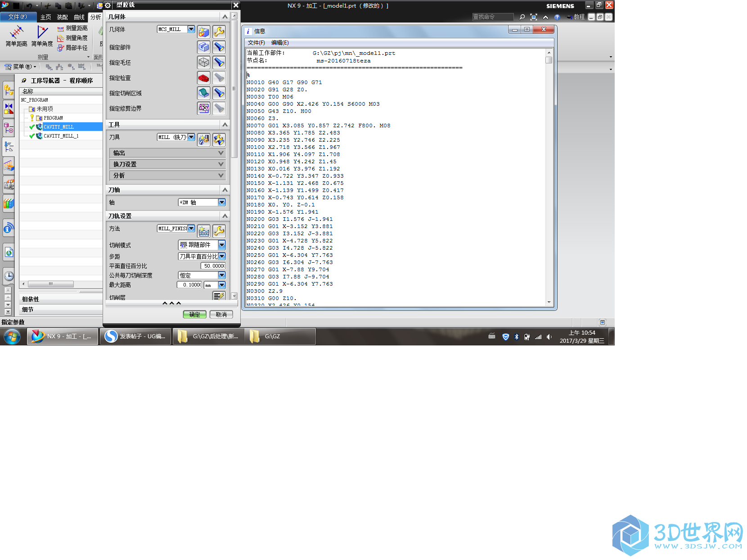
Task: Select Measure Angle (测量角度) tool
Action: (x=72, y=38)
